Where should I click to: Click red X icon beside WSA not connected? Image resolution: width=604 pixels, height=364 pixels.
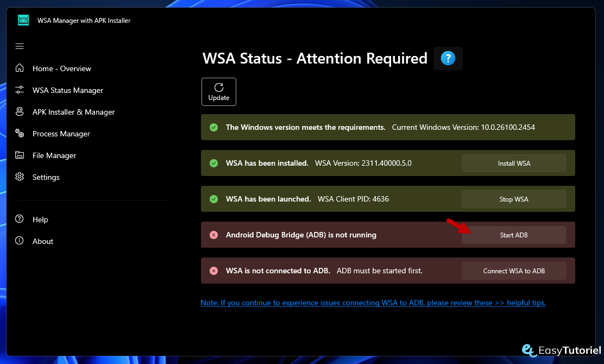pyautogui.click(x=214, y=271)
